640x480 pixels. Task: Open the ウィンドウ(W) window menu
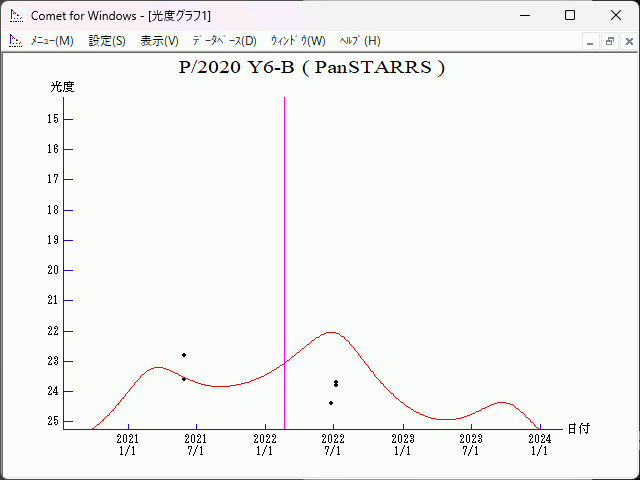(x=298, y=41)
